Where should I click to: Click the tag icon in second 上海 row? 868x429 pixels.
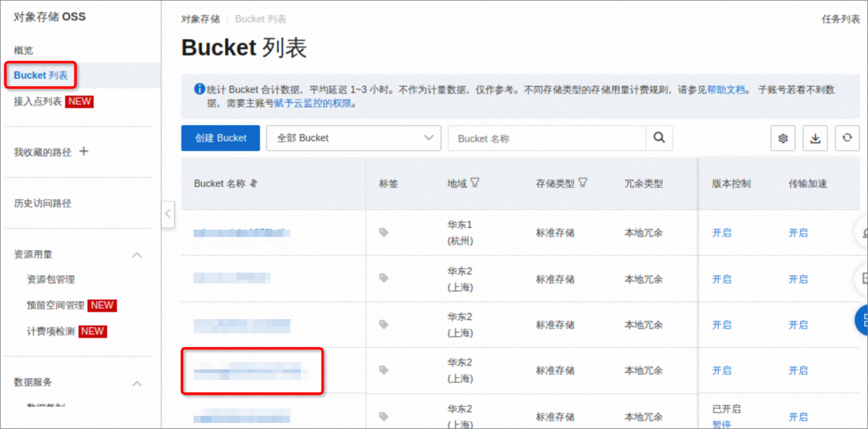[384, 325]
